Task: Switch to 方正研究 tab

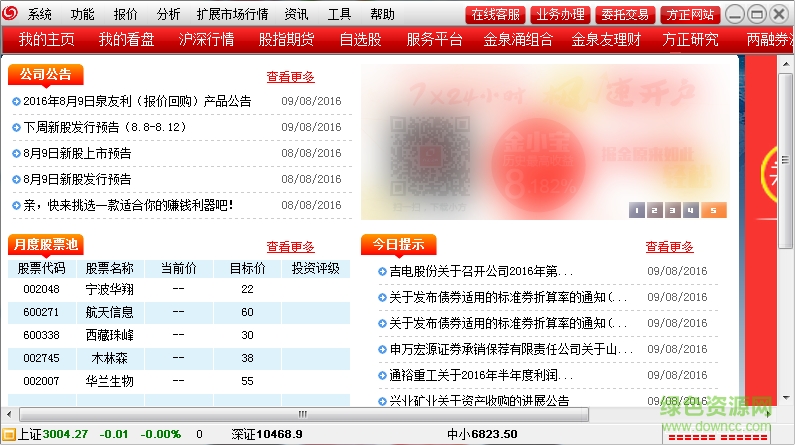Action: [x=690, y=40]
